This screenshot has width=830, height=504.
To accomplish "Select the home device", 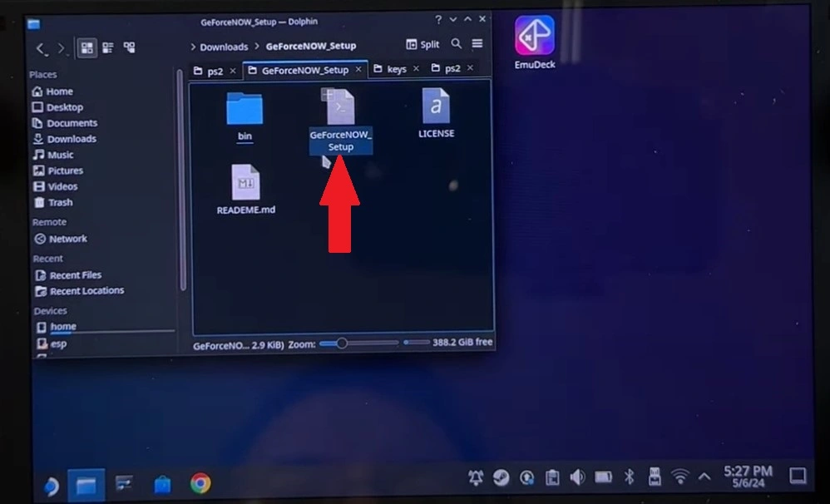I will click(x=57, y=327).
